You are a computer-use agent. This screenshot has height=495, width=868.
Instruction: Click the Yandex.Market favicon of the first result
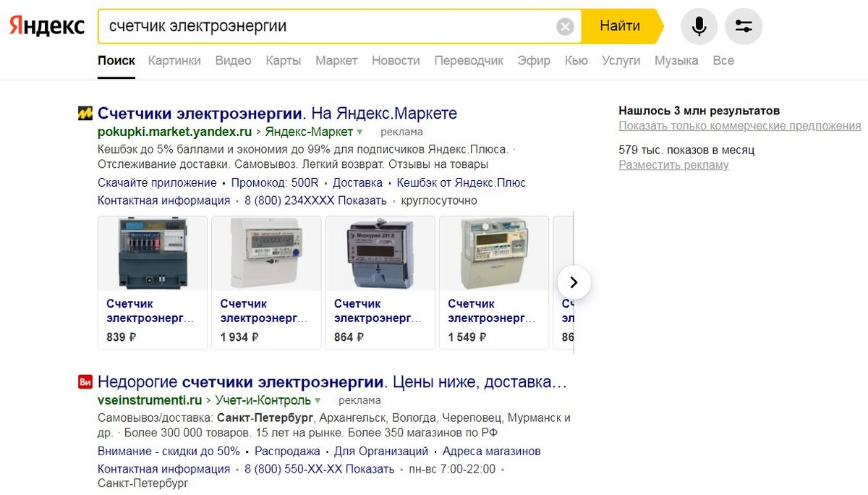[86, 113]
